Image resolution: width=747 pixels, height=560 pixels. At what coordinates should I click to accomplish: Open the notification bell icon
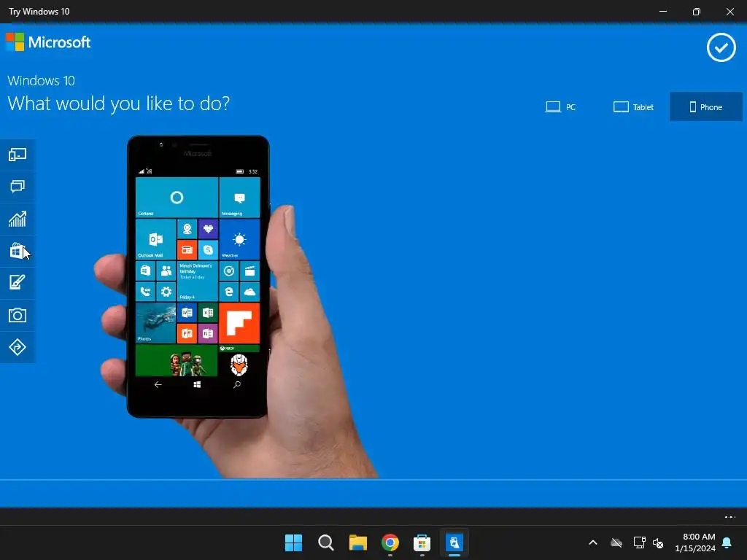[x=727, y=542]
